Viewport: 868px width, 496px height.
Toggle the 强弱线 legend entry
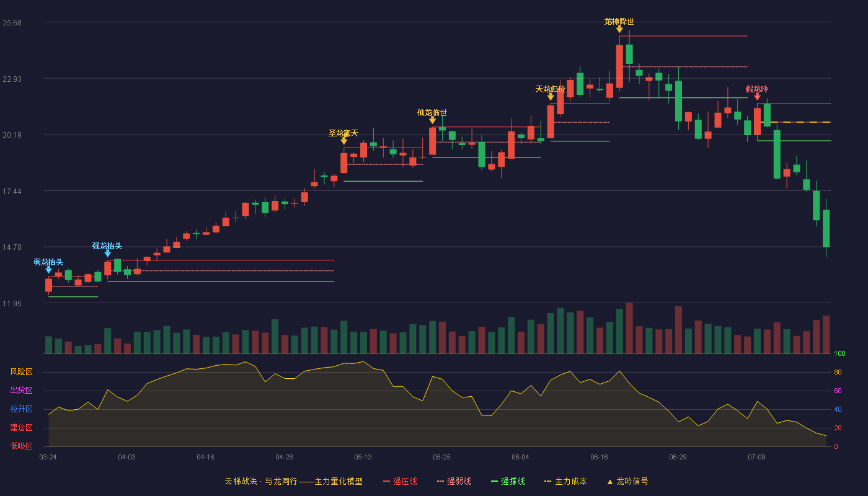point(454,481)
